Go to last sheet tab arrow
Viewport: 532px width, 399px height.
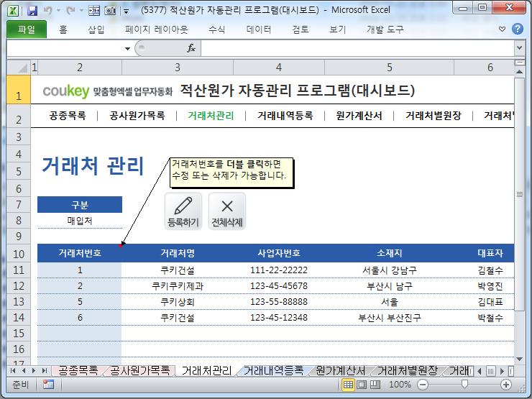click(x=44, y=370)
